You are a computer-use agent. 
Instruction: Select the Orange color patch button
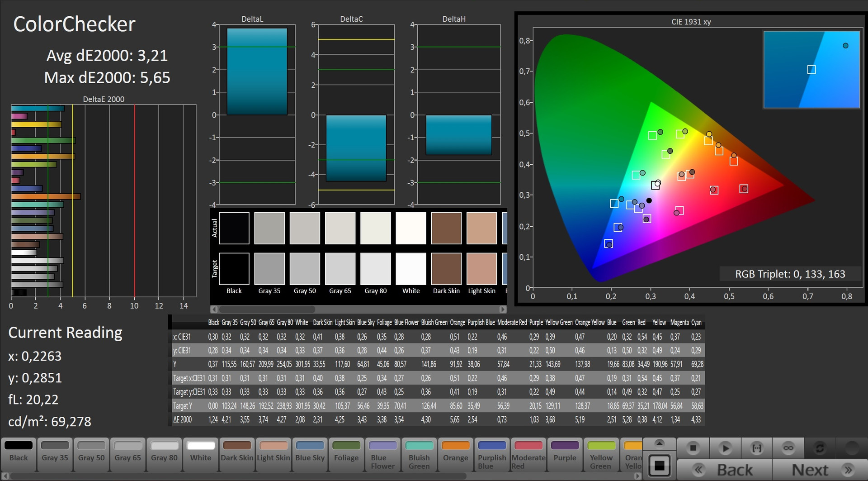pos(456,454)
